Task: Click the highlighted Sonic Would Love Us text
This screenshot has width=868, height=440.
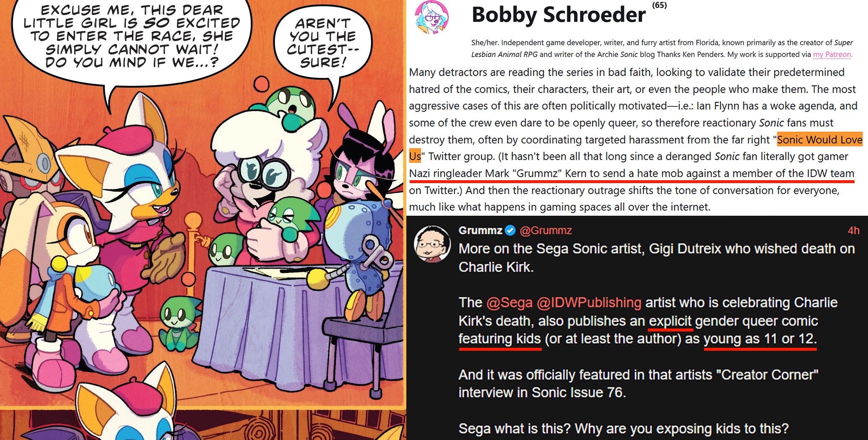Action: click(820, 140)
